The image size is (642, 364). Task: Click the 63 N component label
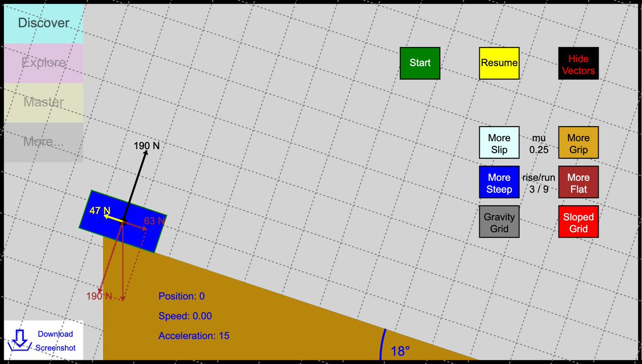pos(155,221)
